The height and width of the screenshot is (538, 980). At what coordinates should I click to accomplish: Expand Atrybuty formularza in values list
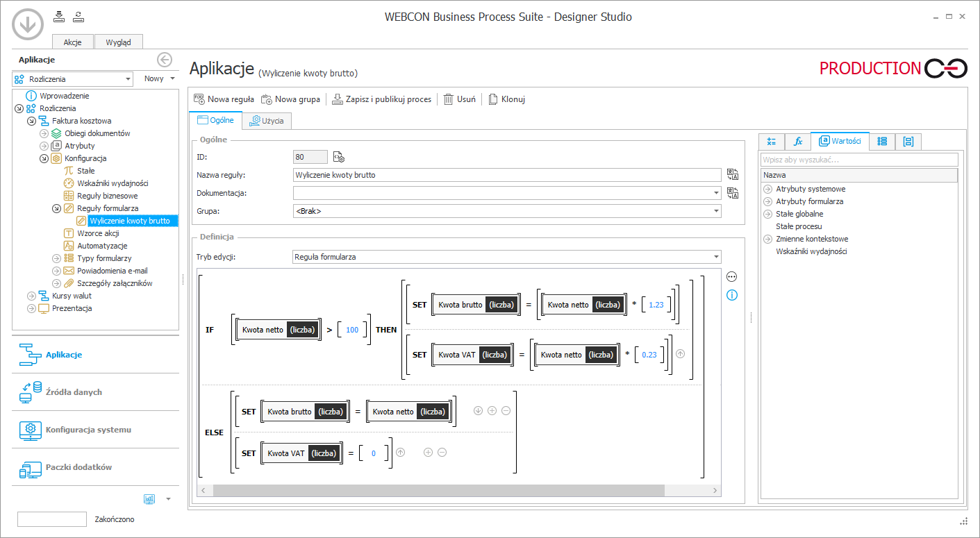767,201
